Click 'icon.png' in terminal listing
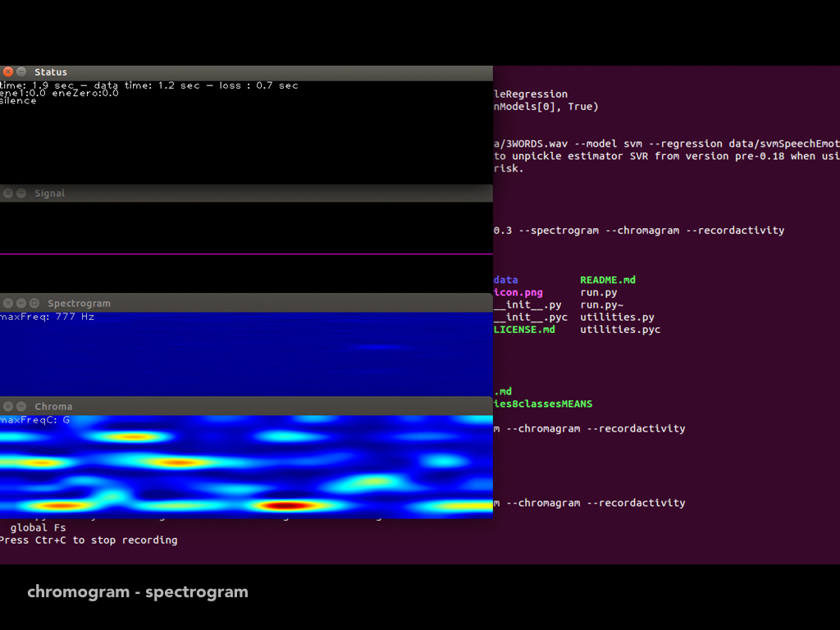 [518, 293]
